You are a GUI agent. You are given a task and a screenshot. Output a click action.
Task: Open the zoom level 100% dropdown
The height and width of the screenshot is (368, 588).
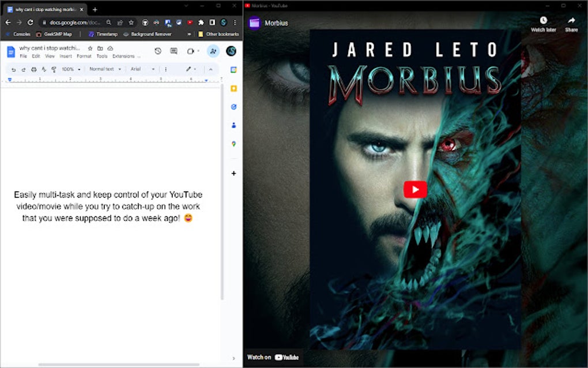pyautogui.click(x=67, y=69)
